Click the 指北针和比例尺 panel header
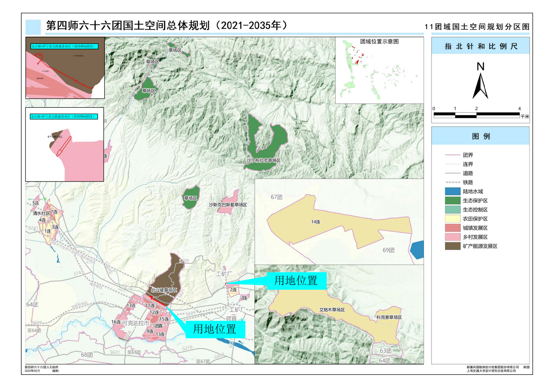This screenshot has width=555, height=392. coord(481,46)
